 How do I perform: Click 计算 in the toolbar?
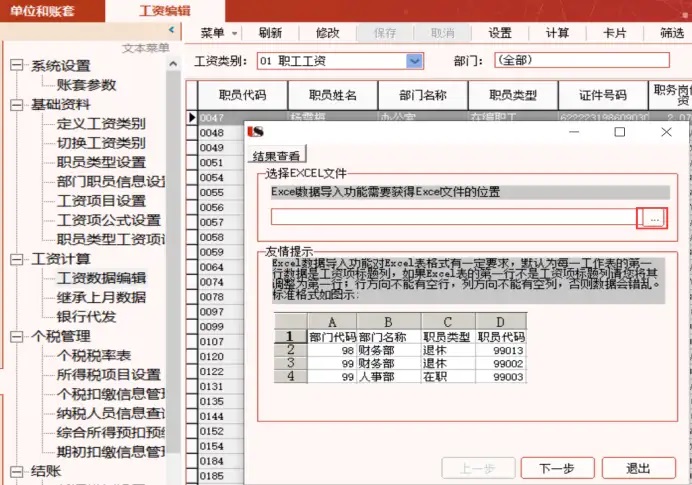557,32
